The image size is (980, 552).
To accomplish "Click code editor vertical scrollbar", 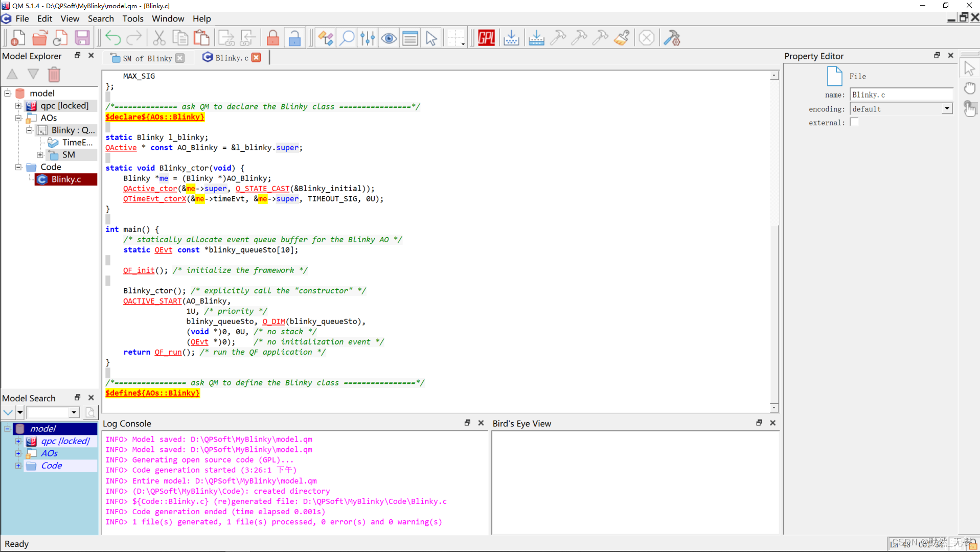I will pos(774,241).
